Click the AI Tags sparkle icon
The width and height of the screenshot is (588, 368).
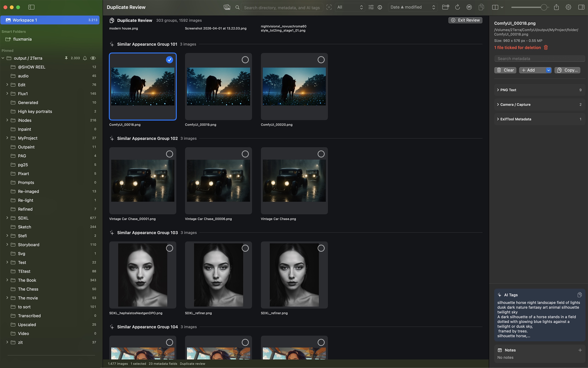(499, 295)
